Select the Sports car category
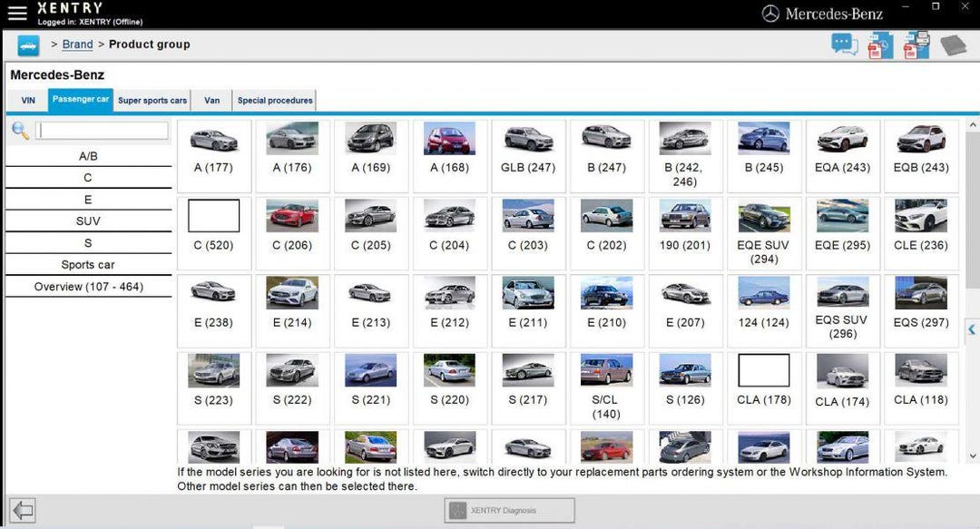Screen dimensions: 980x529 point(87,264)
